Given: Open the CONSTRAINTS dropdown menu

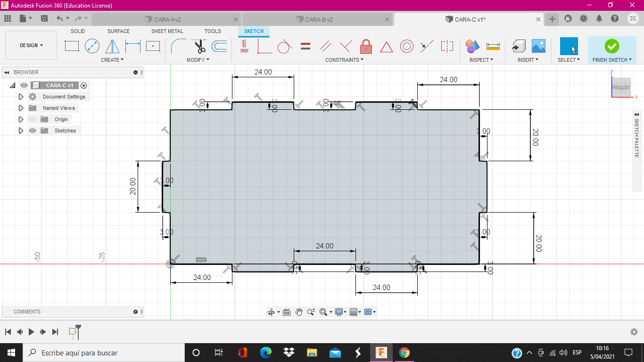Looking at the screenshot, I should click(345, 60).
